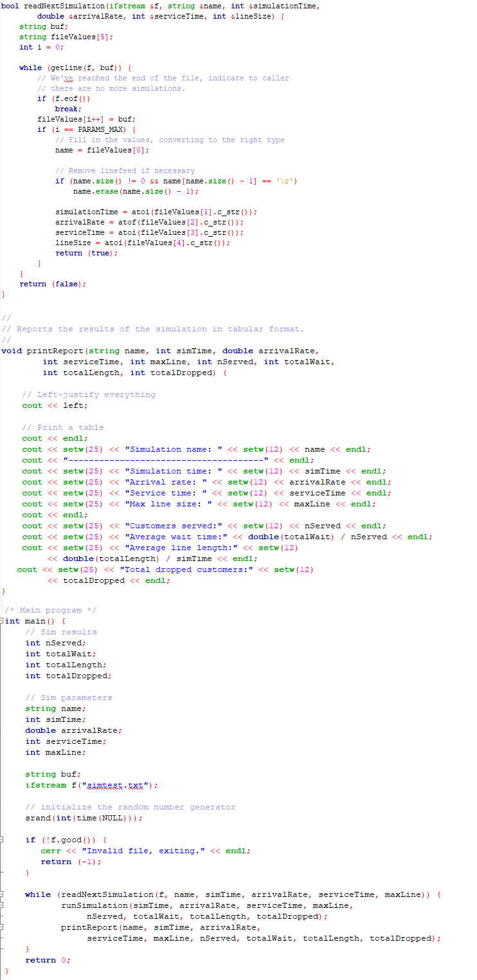Click the 'return (-1);' statement
This screenshot has width=477, height=980.
[x=71, y=862]
